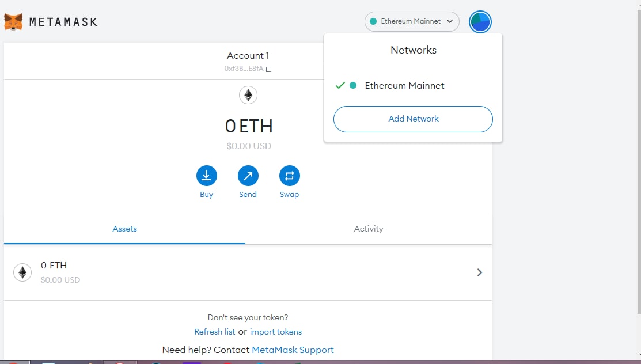
Task: Switch to the Activity tab
Action: click(369, 229)
